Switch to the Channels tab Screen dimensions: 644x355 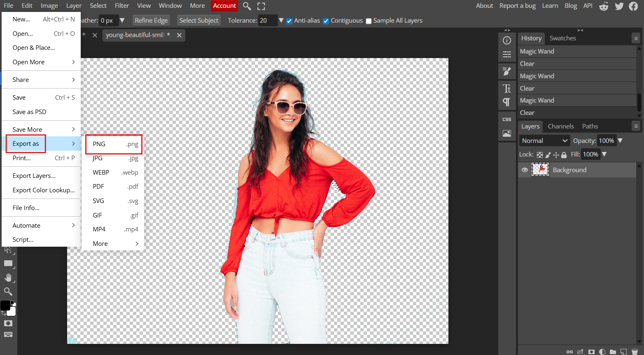pyautogui.click(x=561, y=126)
